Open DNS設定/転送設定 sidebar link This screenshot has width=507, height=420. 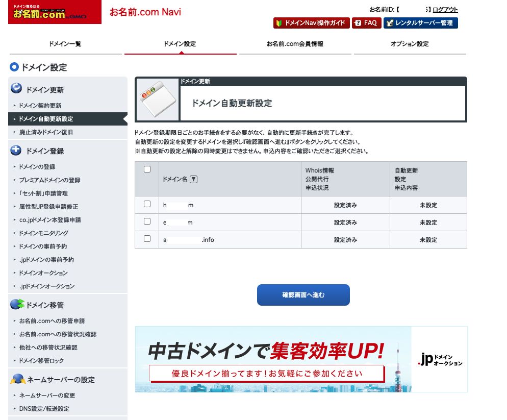point(44,408)
